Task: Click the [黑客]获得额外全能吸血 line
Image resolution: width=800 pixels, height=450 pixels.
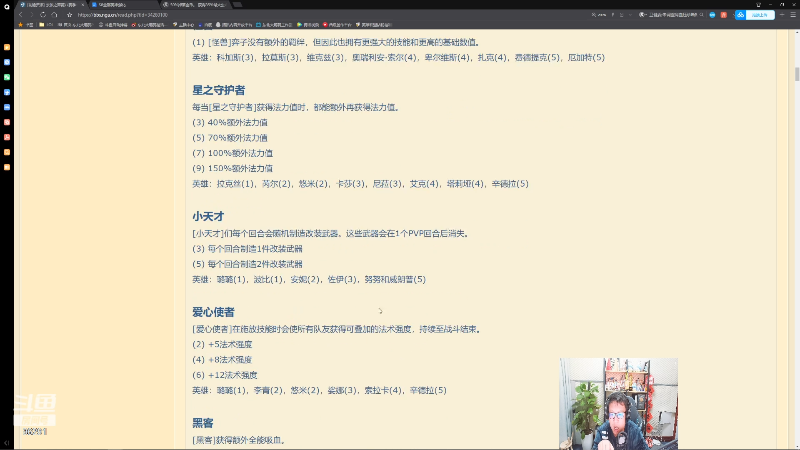Action: 239,440
